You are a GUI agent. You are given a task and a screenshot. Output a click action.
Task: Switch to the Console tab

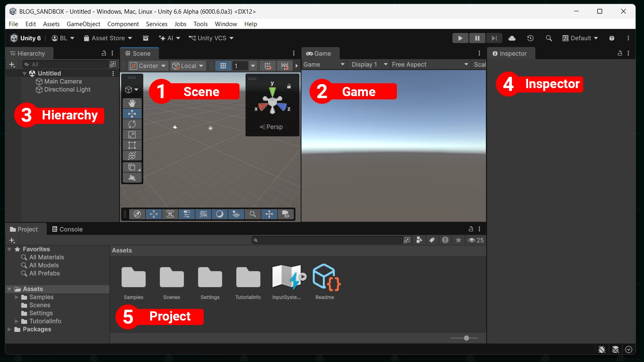tap(67, 229)
